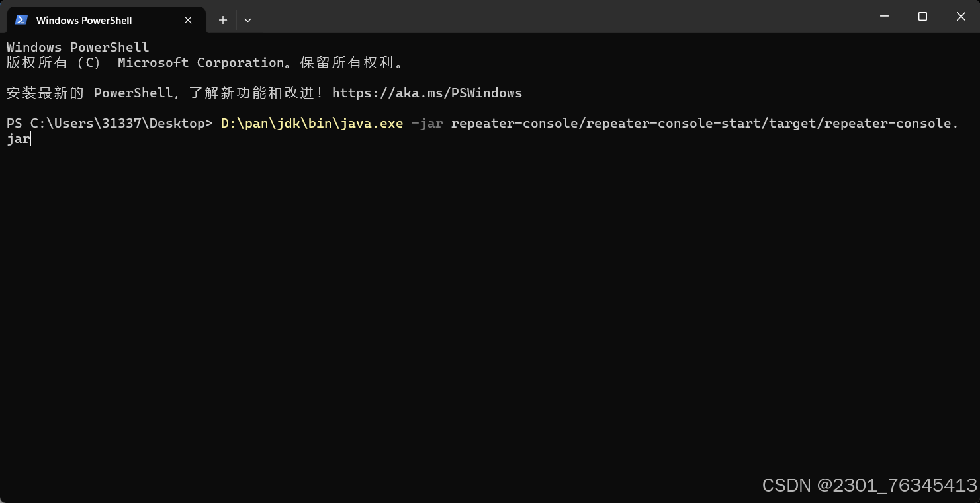
Task: Click the copyright notice line in the terminal
Action: (204, 62)
